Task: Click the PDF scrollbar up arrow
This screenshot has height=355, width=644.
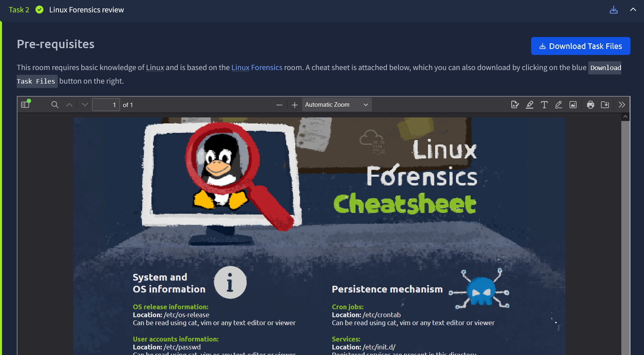Action: (x=625, y=117)
